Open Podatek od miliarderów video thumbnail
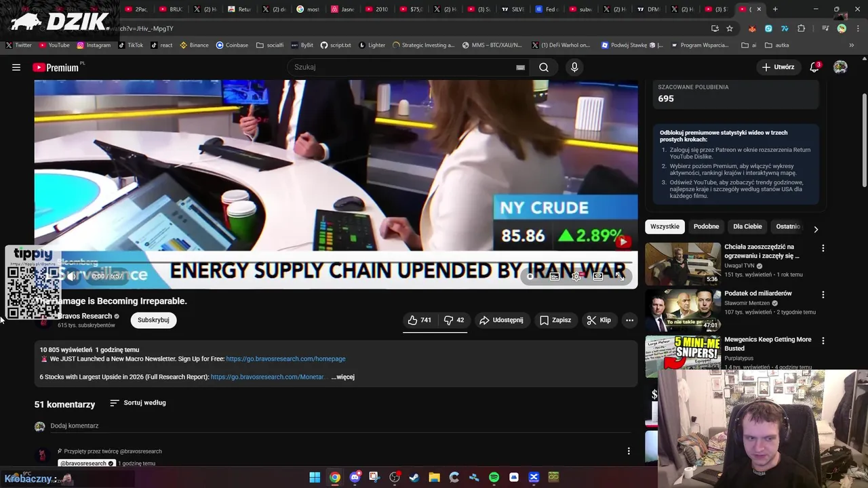The image size is (868, 488). [683, 310]
